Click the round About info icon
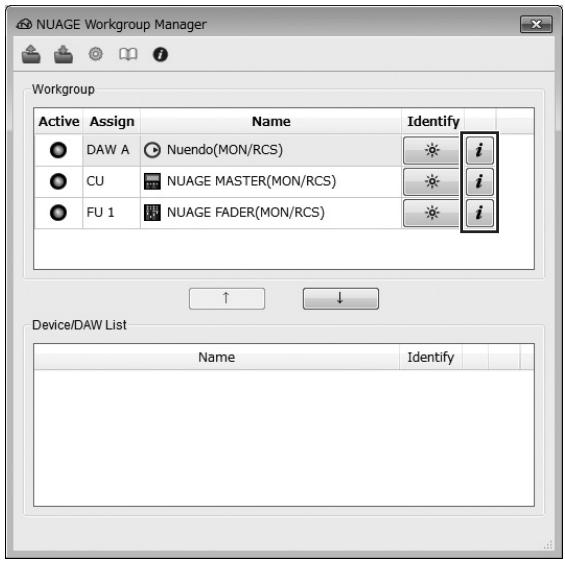 160,54
